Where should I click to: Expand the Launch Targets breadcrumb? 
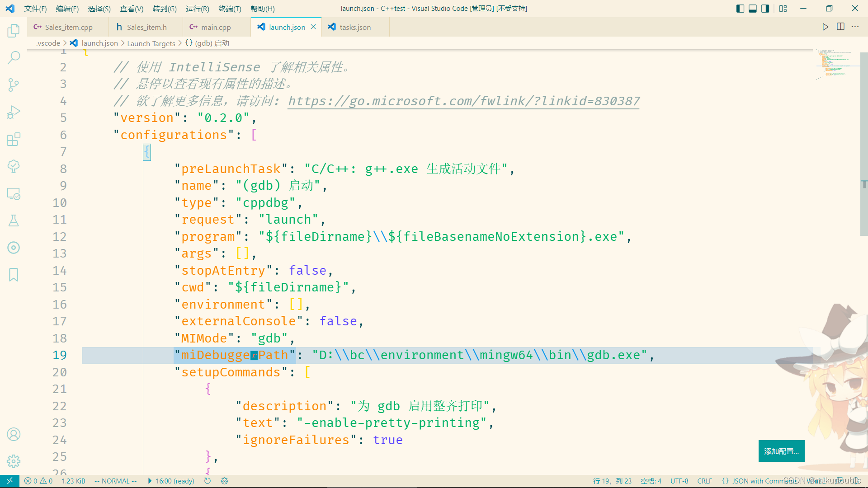coord(151,43)
